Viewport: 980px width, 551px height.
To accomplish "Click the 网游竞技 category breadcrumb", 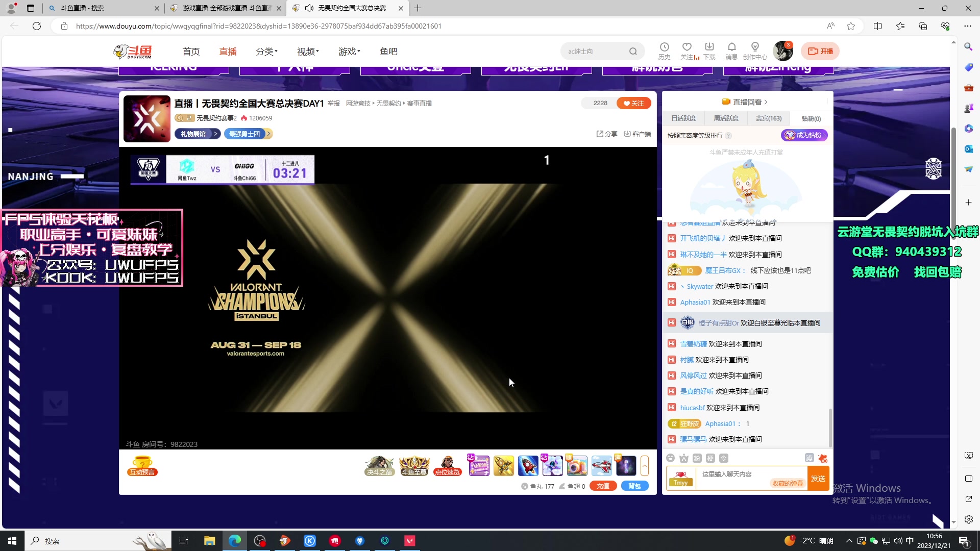I will (x=358, y=104).
